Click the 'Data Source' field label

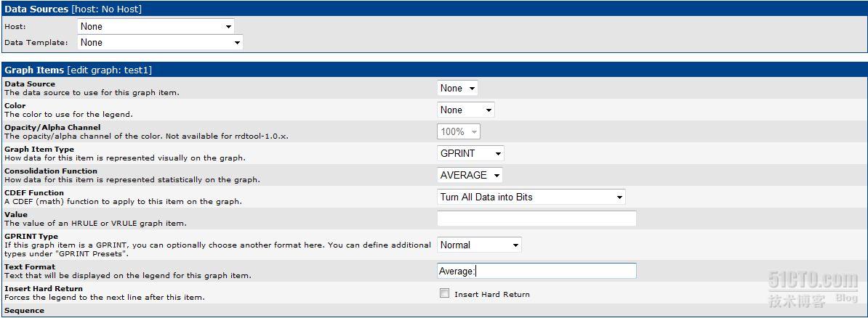pos(30,84)
